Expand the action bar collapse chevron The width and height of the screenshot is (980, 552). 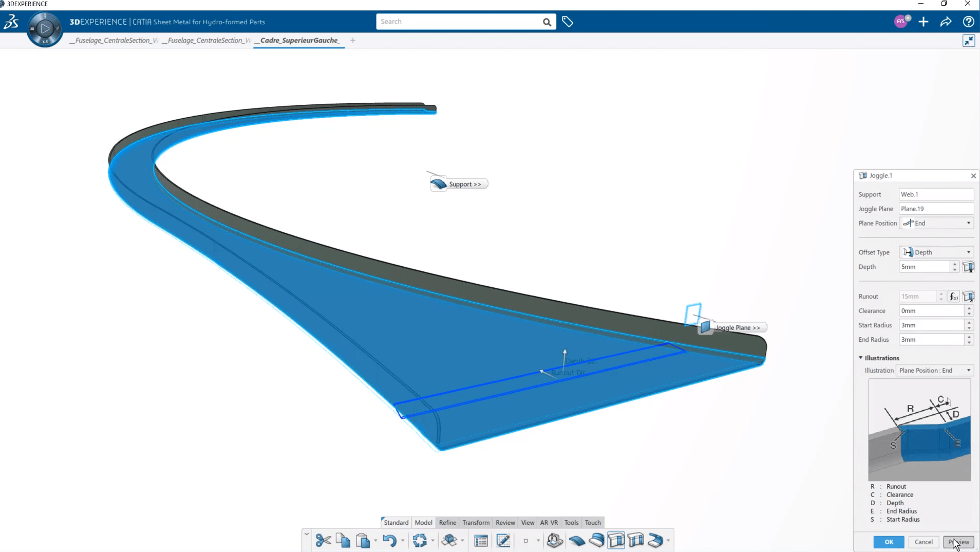pos(306,534)
